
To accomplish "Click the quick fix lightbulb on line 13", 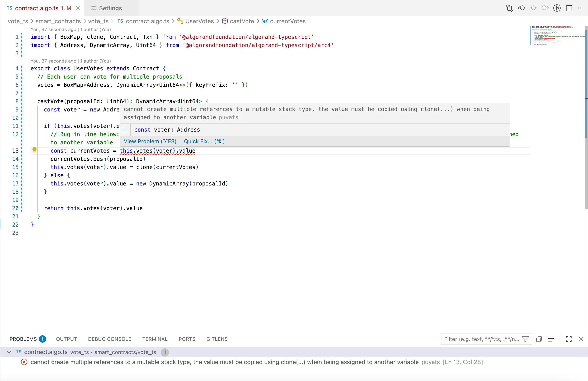I will (34, 150).
